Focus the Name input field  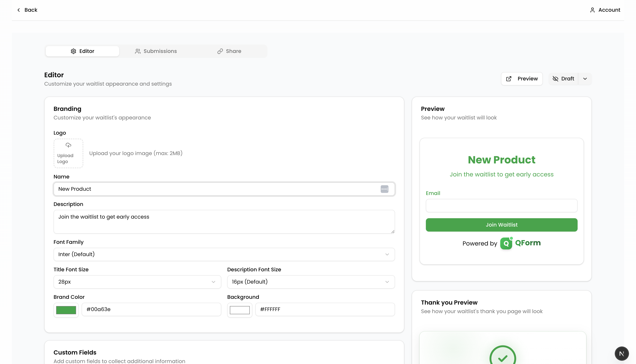(x=224, y=189)
